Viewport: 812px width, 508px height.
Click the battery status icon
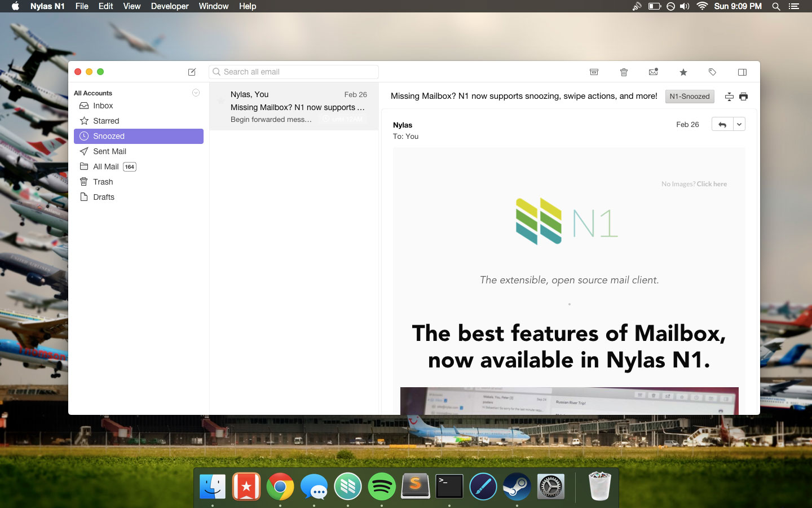654,6
